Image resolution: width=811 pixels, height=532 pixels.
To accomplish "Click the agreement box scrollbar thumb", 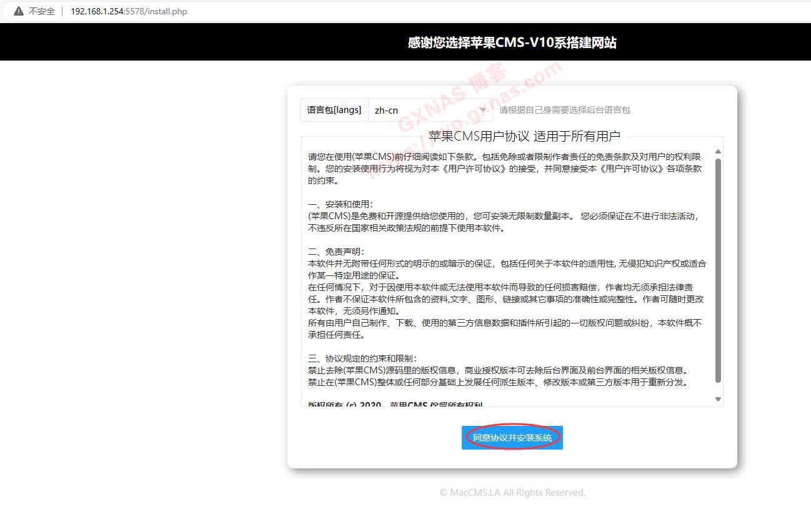I will point(718,268).
